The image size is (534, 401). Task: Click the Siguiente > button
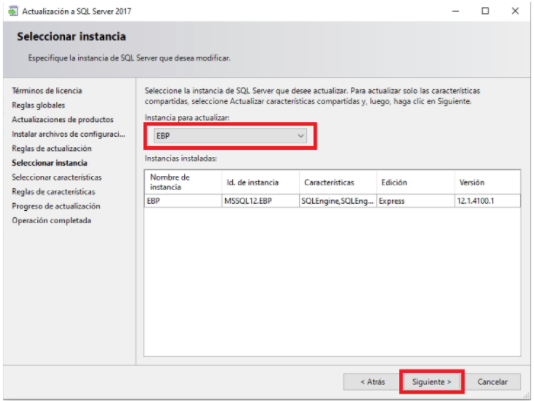pyautogui.click(x=431, y=382)
